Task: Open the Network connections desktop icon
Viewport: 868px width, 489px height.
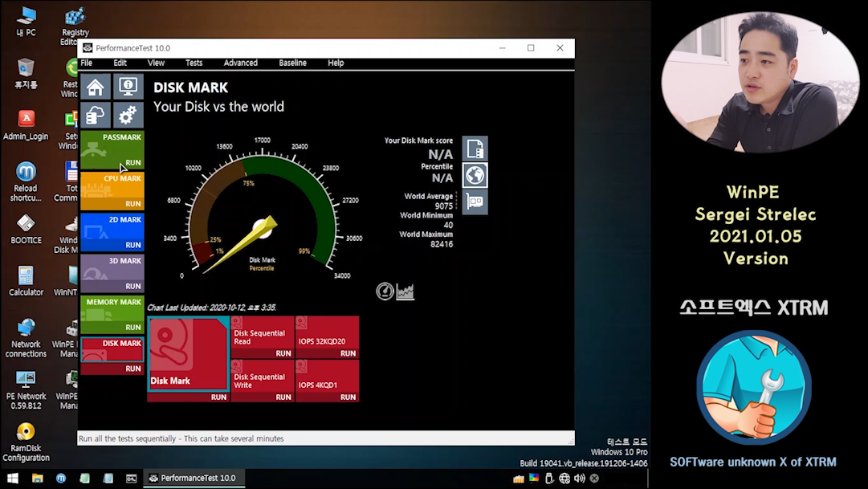Action: (26, 338)
